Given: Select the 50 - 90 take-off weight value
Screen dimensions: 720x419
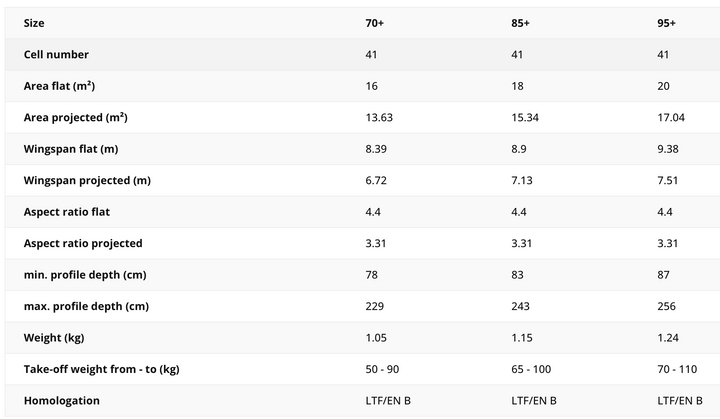Looking at the screenshot, I should pyautogui.click(x=383, y=369).
